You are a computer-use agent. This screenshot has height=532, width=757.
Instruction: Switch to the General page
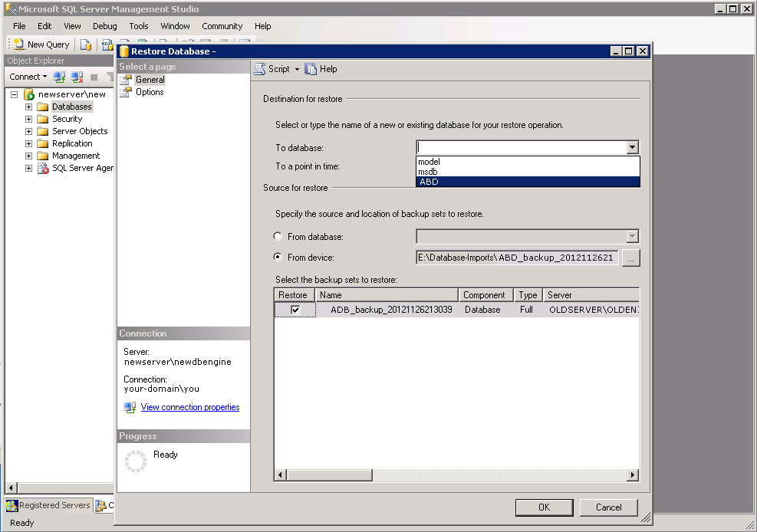[x=150, y=80]
